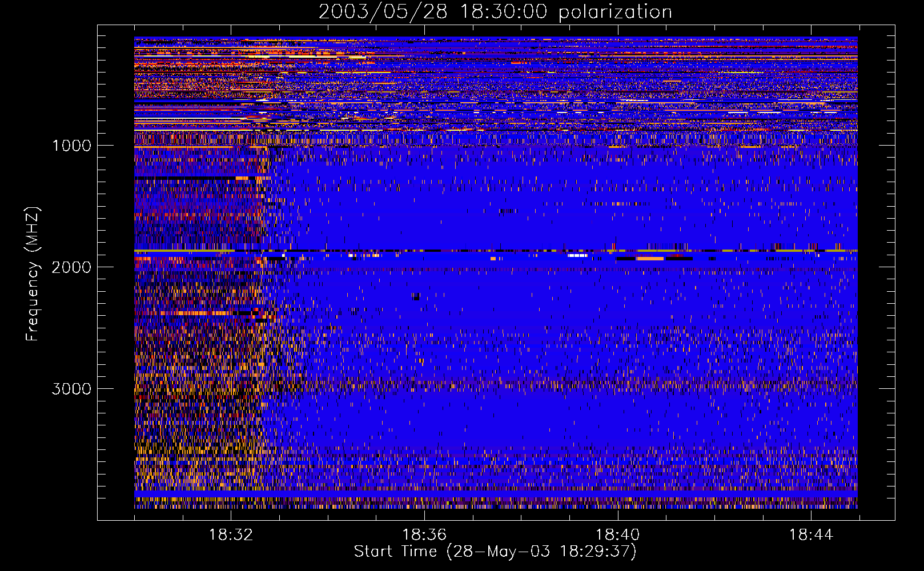Click the black horizontal band below 1000 MHz before 18:32
The image size is (924, 571).
183,179
